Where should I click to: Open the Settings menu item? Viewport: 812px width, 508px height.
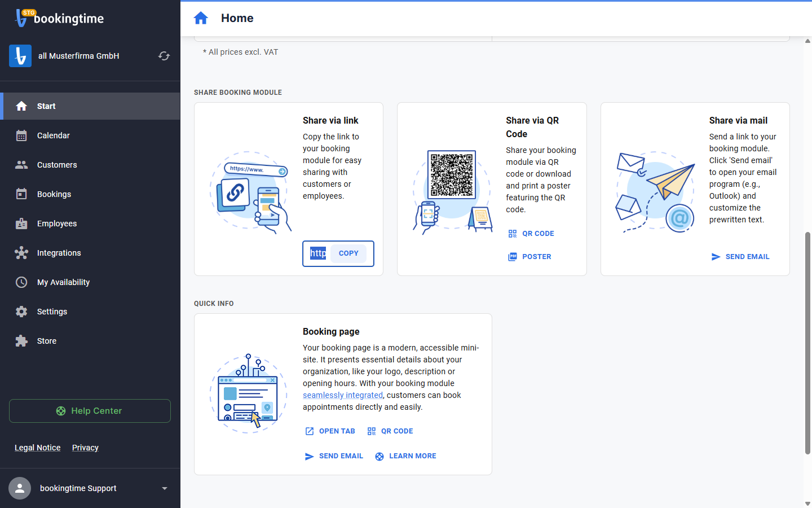click(x=90, y=312)
